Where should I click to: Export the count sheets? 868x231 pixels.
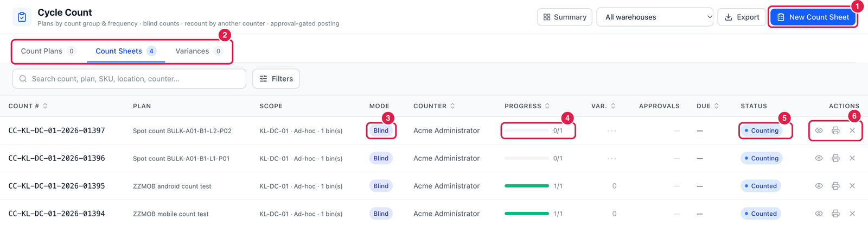point(742,17)
